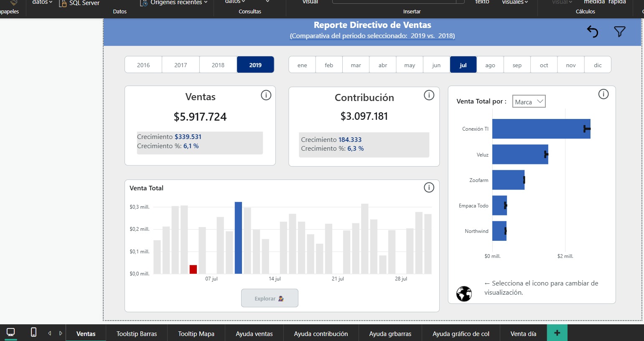The height and width of the screenshot is (341, 644).
Task: Select month ene in slicer
Action: click(302, 65)
